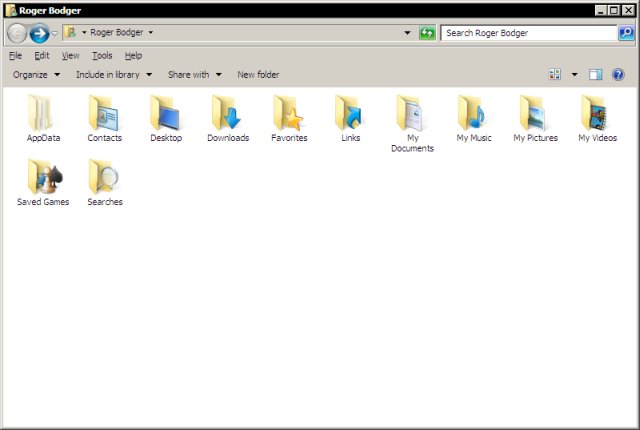Click the Roger Bodger breadcrumb in address bar
Screen dimensions: 640x430
116,33
